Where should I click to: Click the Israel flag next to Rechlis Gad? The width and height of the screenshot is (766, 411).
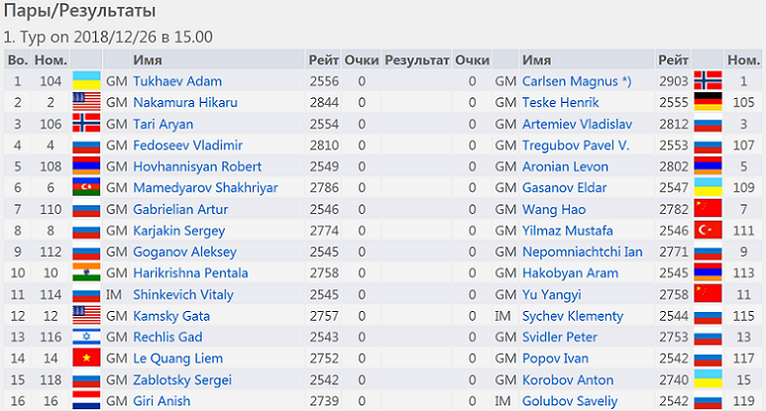86,337
